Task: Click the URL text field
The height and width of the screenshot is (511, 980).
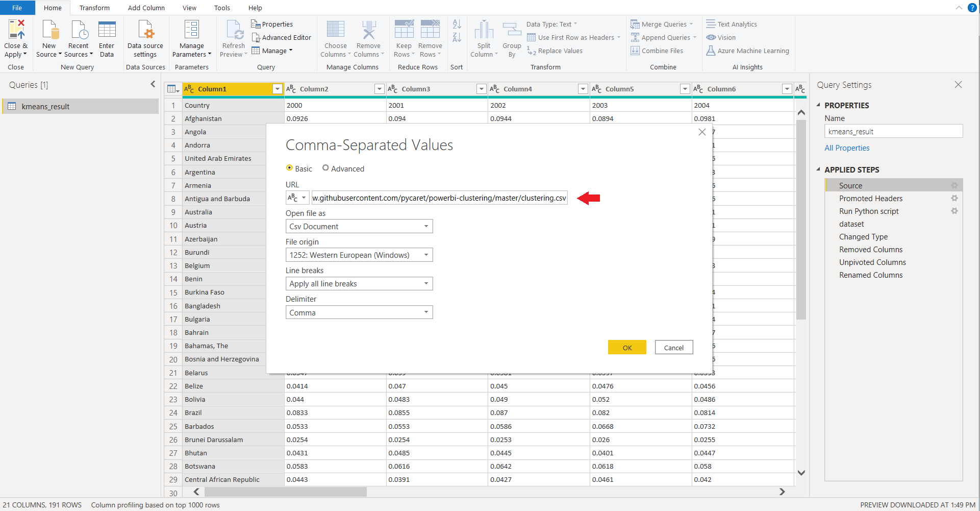Action: click(x=439, y=198)
